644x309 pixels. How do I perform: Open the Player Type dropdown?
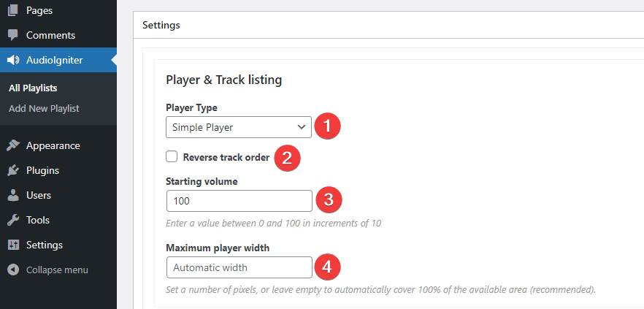239,127
